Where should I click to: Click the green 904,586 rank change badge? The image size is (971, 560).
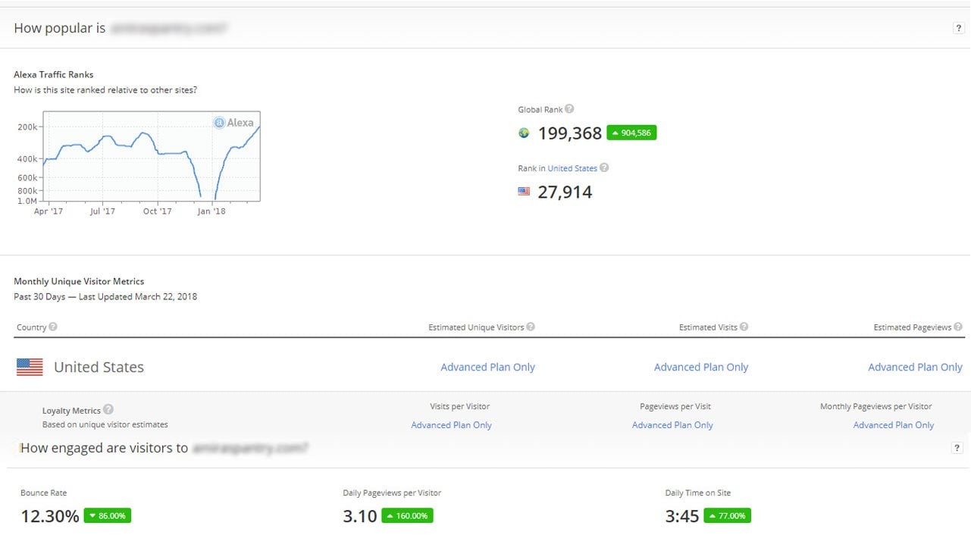point(631,132)
